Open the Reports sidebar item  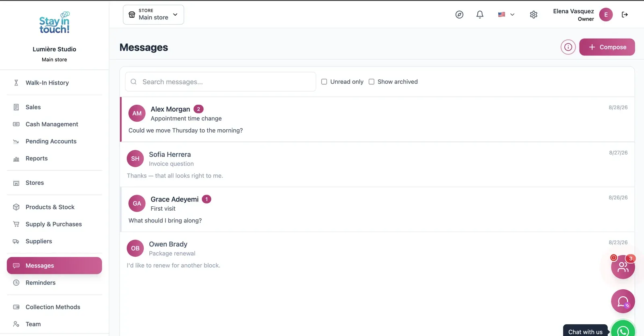[54, 158]
